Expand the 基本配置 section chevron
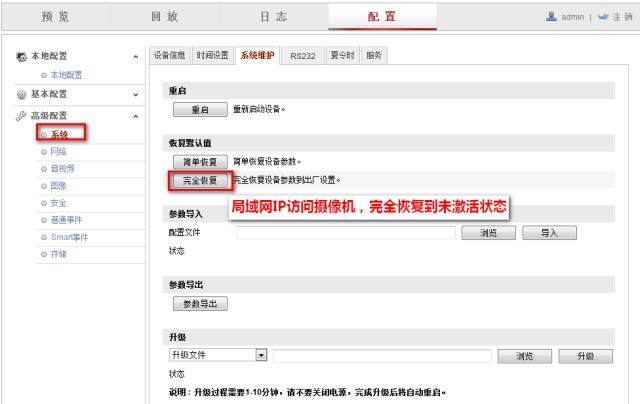Viewport: 640px width, 404px height. pyautogui.click(x=135, y=95)
